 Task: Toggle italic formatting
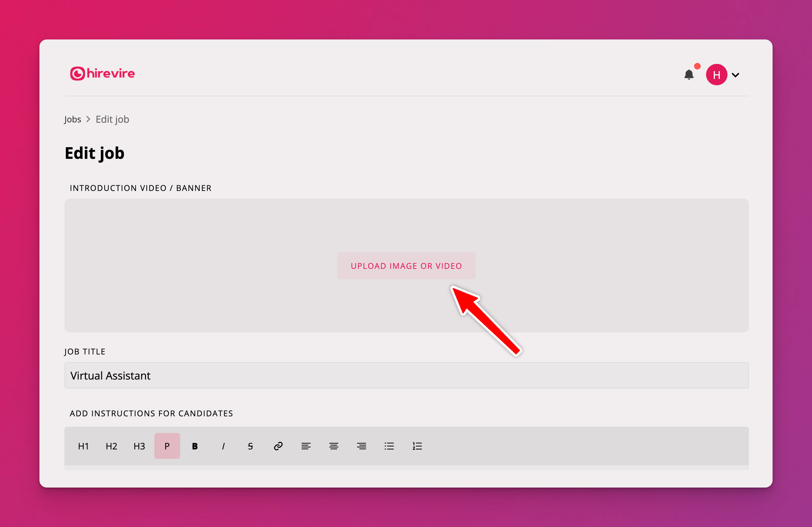pos(223,446)
